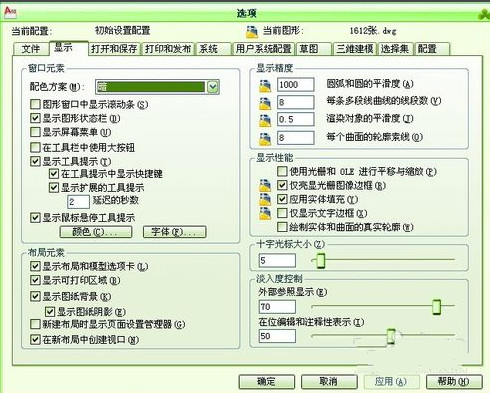Screen dimensions: 490x393
Task: Toggle 显示扩展的工具提示 checkbox
Action: (54, 187)
